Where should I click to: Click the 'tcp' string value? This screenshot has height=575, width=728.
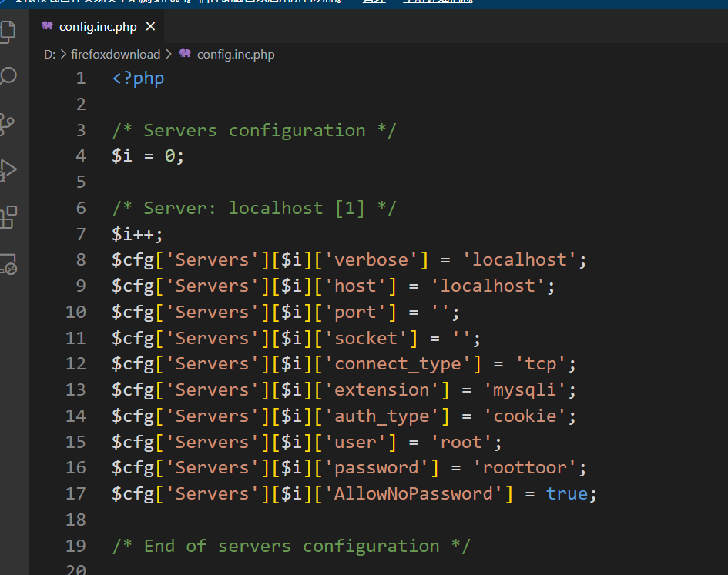(541, 364)
